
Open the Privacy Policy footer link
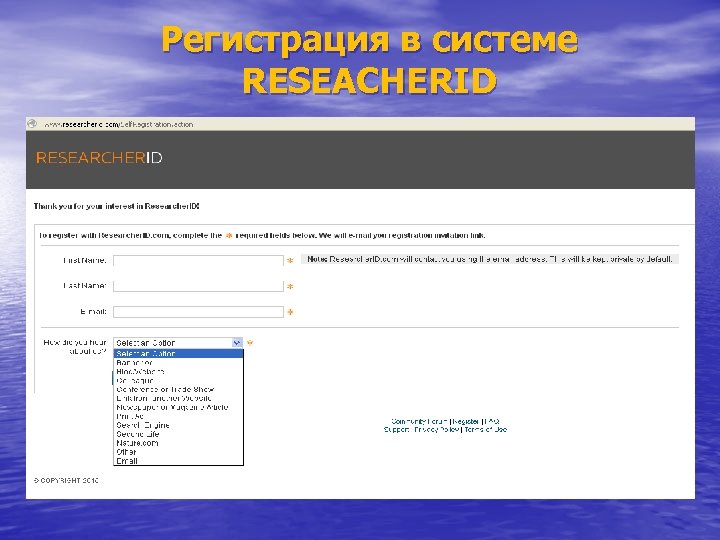[437, 430]
